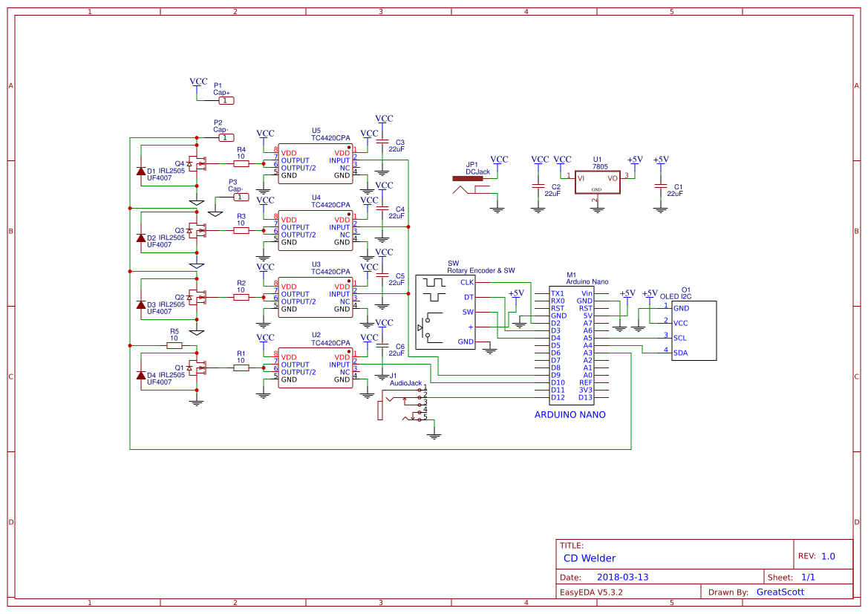Image resolution: width=868 pixels, height=614 pixels.
Task: Click the GreatScott drawn-by link
Action: click(779, 592)
